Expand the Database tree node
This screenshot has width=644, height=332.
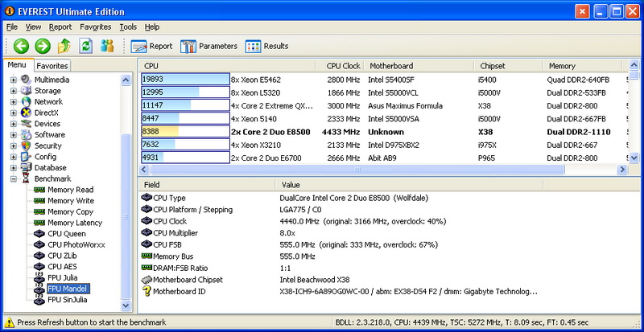coord(14,168)
